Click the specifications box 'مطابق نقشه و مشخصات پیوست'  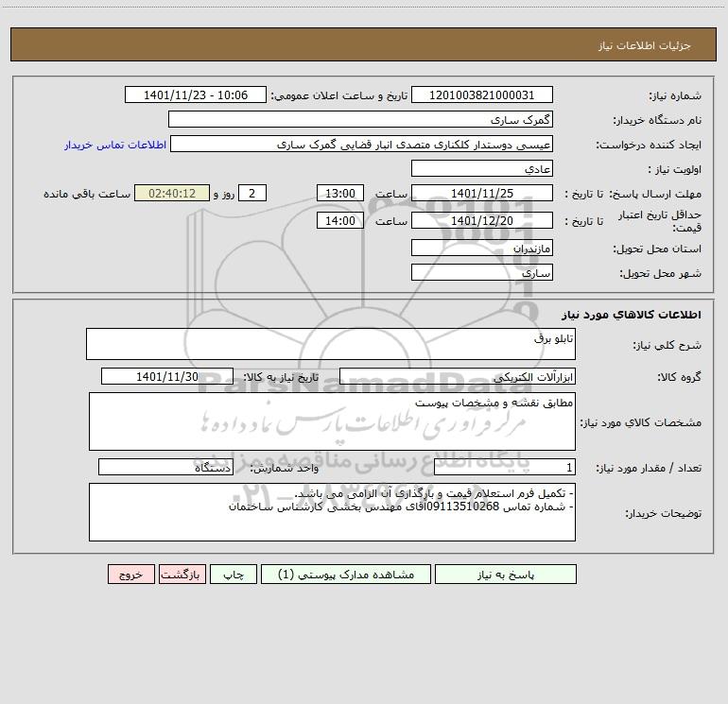(332, 421)
